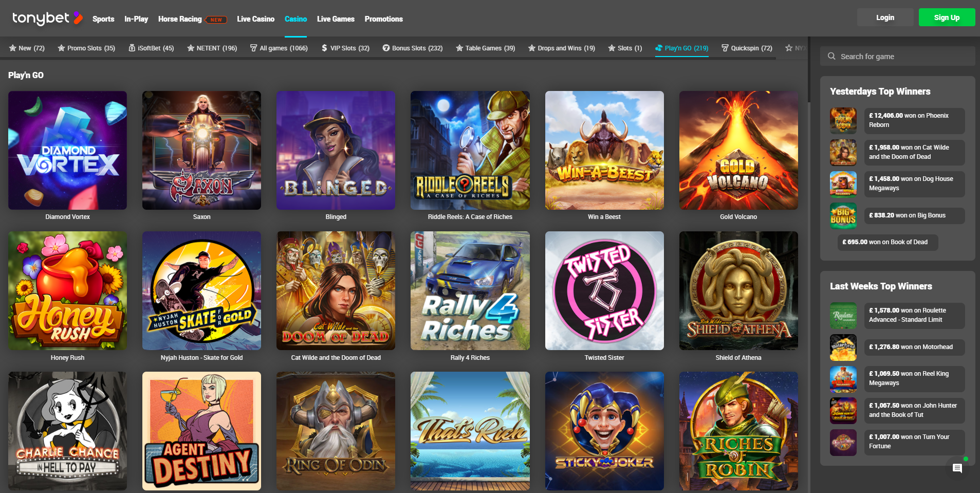Launch the Riches of Robin game
Image resolution: width=980 pixels, height=493 pixels.
click(x=738, y=431)
